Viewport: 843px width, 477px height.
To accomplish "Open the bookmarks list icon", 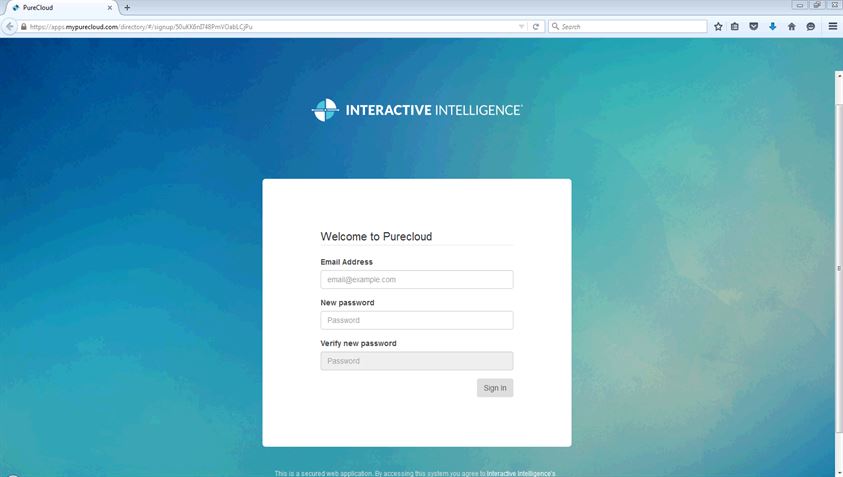I will click(x=735, y=27).
